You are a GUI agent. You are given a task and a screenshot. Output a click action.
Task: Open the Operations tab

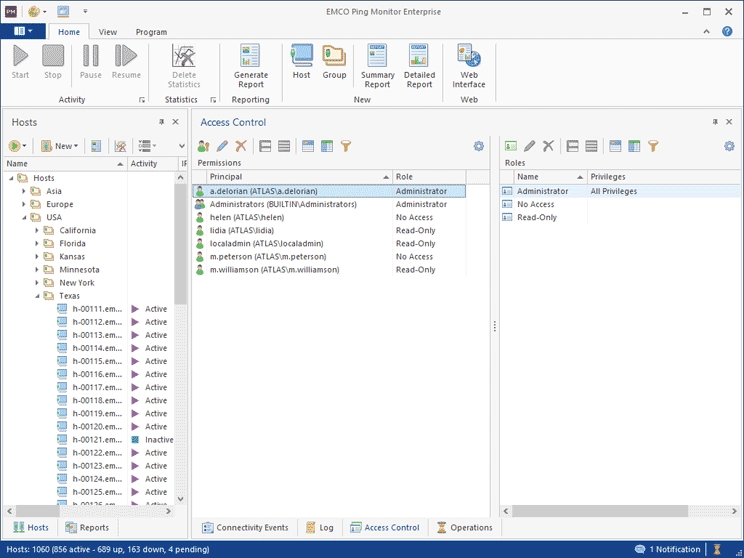465,528
